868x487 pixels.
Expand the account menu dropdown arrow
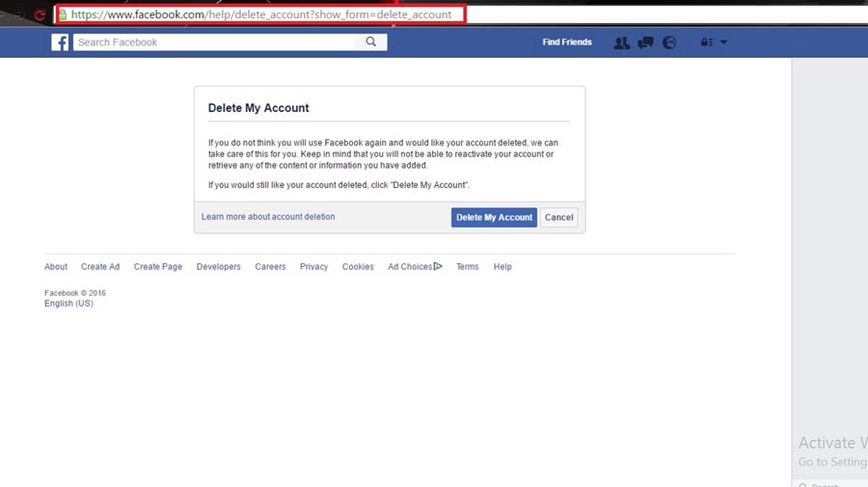pyautogui.click(x=724, y=42)
